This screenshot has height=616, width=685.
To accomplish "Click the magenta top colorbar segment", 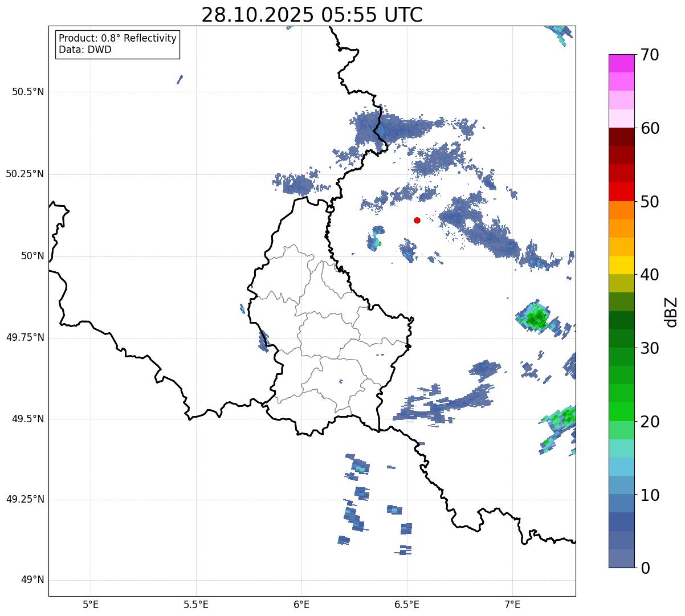I will click(x=622, y=63).
